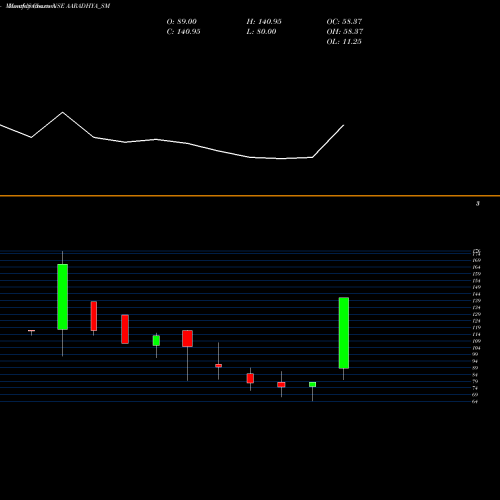Viewport: 500px width, 500px height.
Task: Click the 164 price axis label
Action: click(x=476, y=267)
